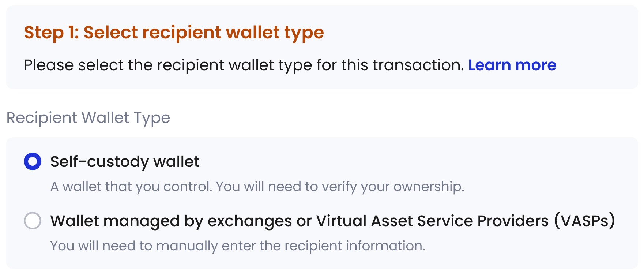Viewport: 644px width, 277px height.
Task: Click the manually enter recipient information text
Action: pyautogui.click(x=238, y=246)
